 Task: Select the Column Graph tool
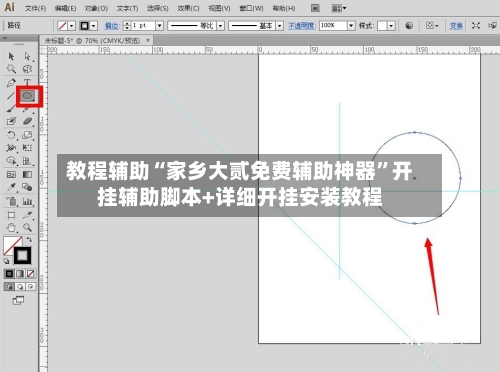pyautogui.click(x=27, y=201)
